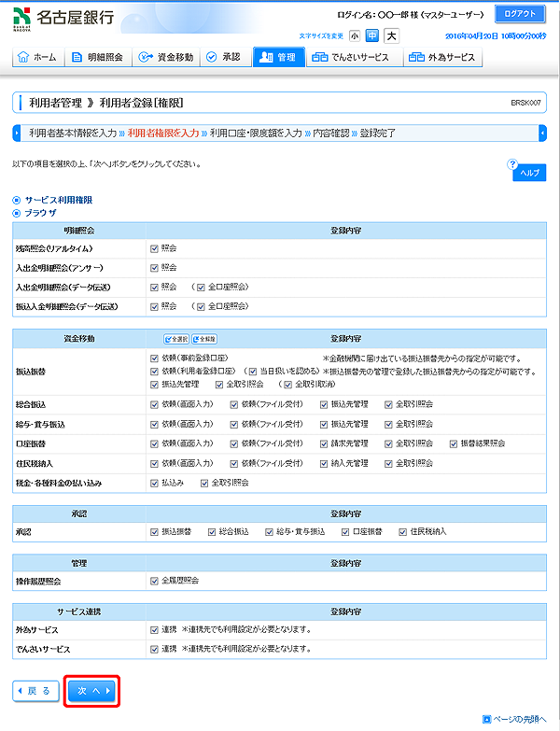Jump to ページの先頭へ link

(x=514, y=719)
